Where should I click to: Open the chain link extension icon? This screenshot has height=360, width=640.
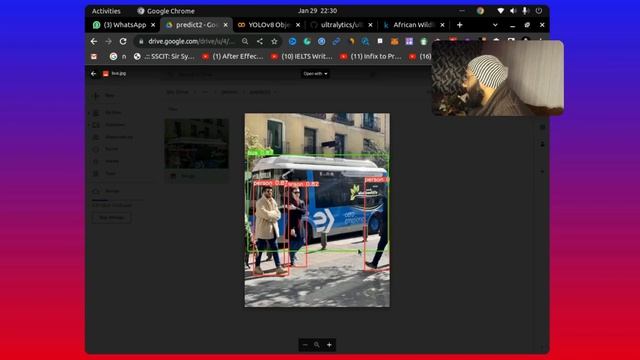coord(336,41)
